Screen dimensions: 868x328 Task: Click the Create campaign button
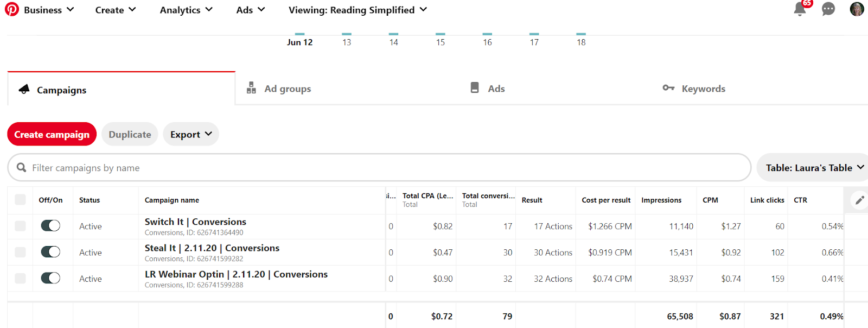[52, 135]
